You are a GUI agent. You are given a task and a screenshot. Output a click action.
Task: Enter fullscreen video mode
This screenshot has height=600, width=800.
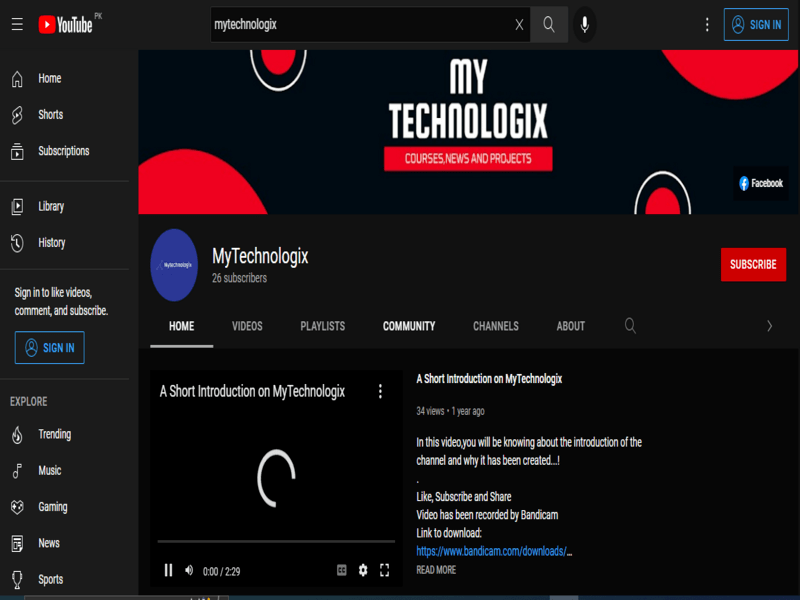[384, 571]
